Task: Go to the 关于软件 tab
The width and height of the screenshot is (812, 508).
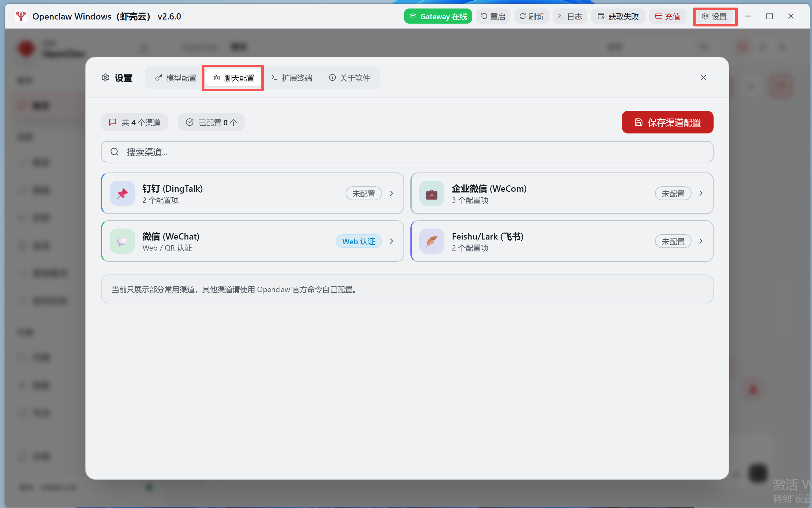Action: point(349,78)
